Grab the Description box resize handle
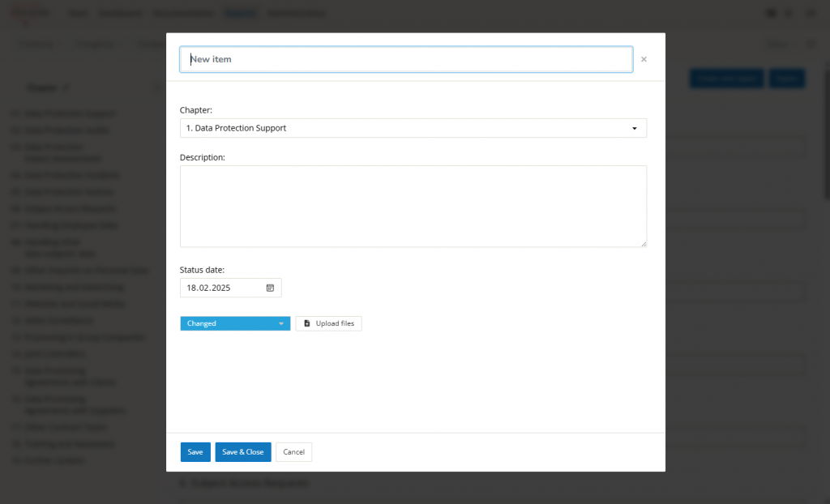This screenshot has height=504, width=830. 644,243
